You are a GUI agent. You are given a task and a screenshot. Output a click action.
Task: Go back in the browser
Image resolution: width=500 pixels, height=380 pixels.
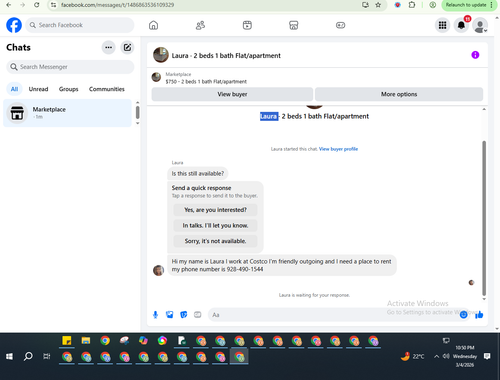click(x=9, y=5)
